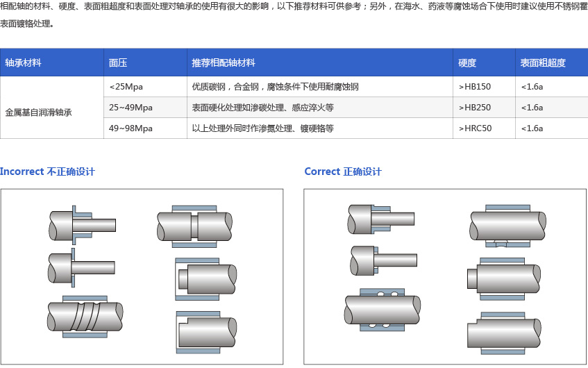The width and height of the screenshot is (588, 368).
Task: Click the '>HB250' hardness cell
Action: (x=475, y=108)
